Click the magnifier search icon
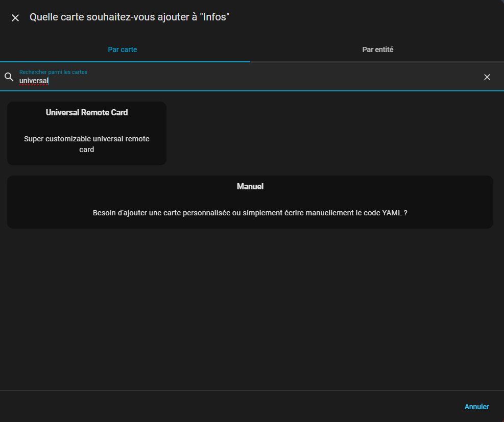The image size is (504, 422). tap(9, 77)
